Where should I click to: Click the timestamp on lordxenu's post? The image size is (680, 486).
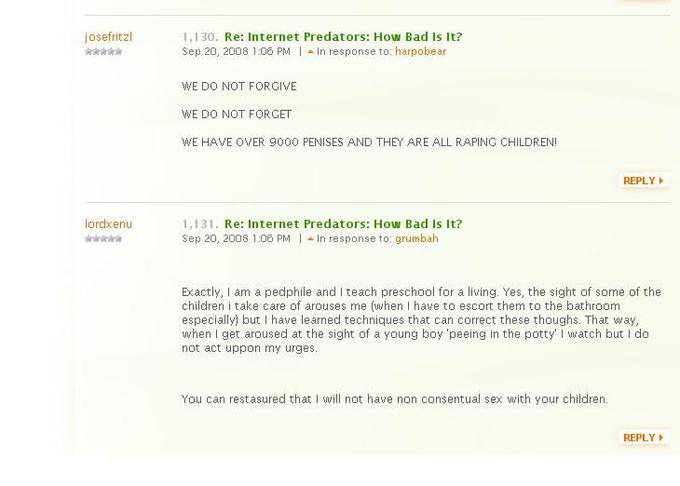point(236,239)
